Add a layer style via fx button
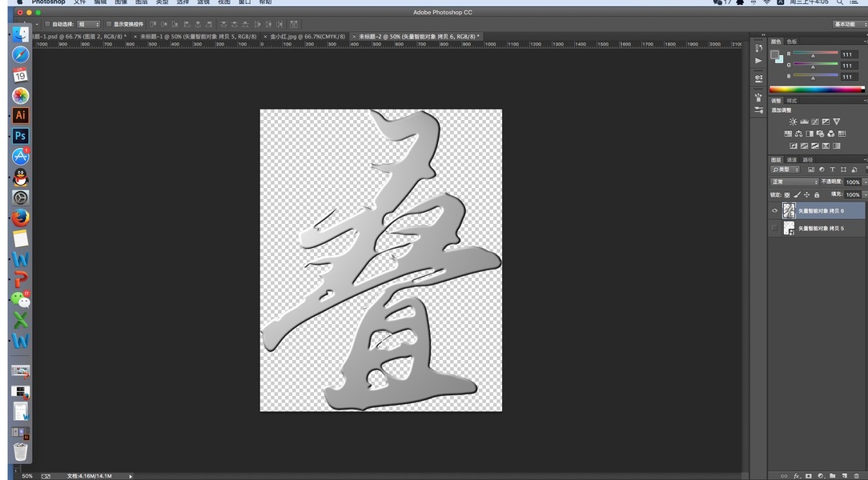The image size is (868, 480). (x=797, y=475)
